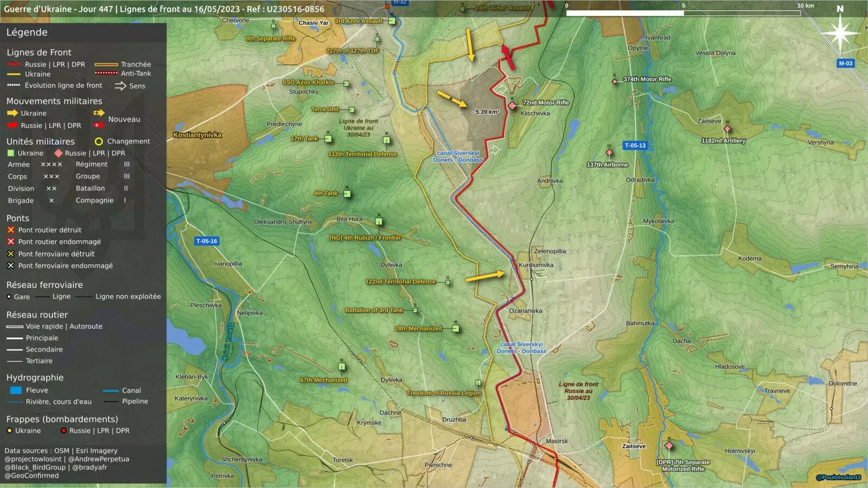Viewport: 868px width, 488px height.
Task: Click the T-05-13 road shield
Action: (635, 145)
